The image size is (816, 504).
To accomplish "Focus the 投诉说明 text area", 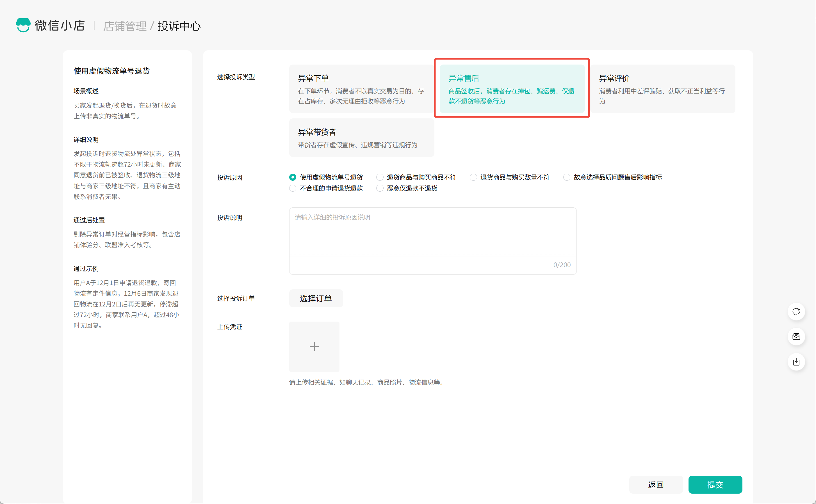I will [432, 241].
